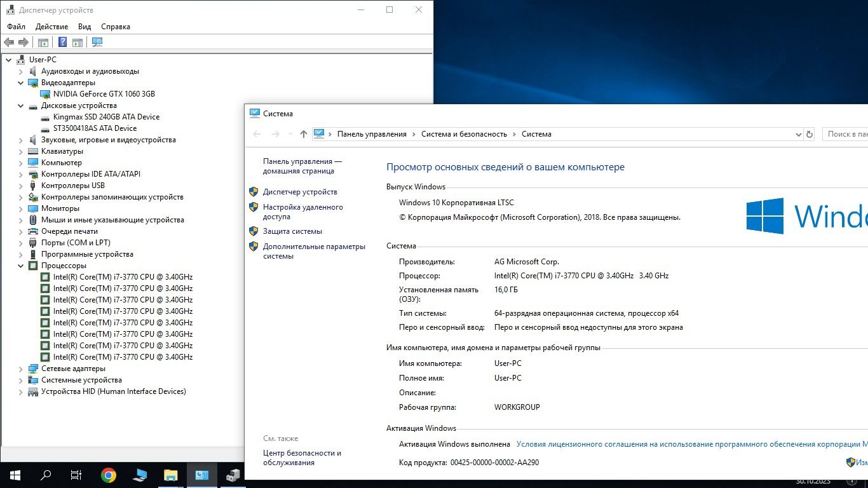Click the speaker icon beside Аудиовходы и аудиовыходы
The height and width of the screenshot is (488, 868).
point(33,71)
